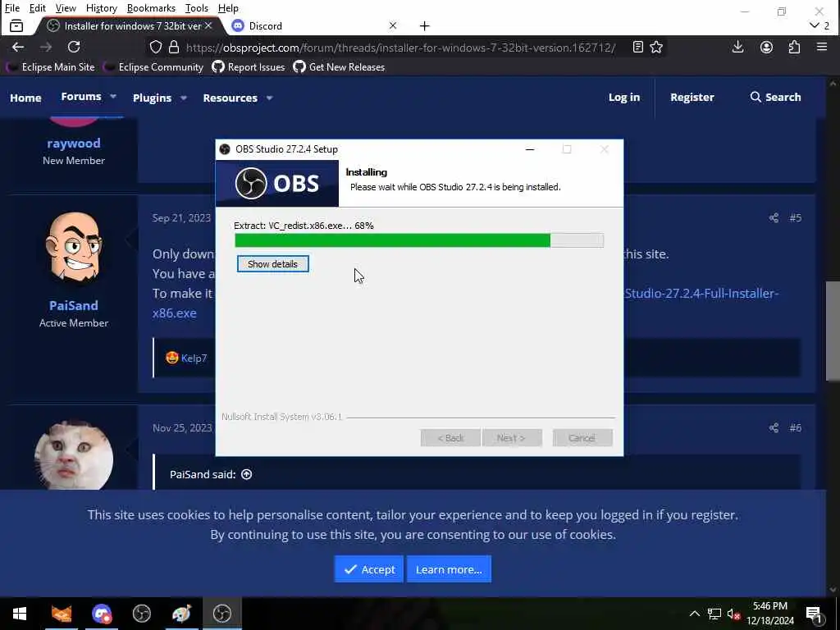Open the post #5 permalink
The width and height of the screenshot is (840, 630).
tap(795, 217)
